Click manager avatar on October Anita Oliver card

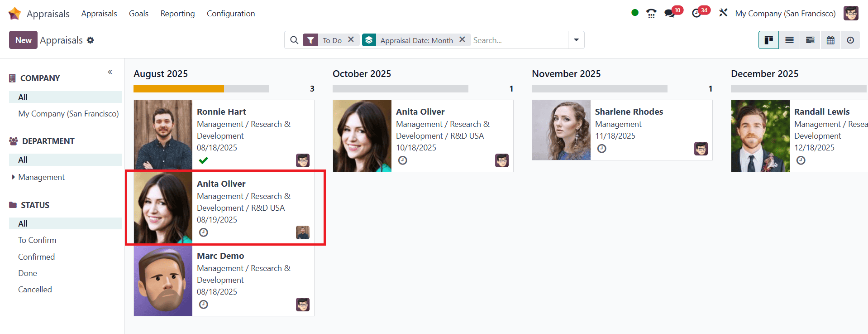click(502, 160)
